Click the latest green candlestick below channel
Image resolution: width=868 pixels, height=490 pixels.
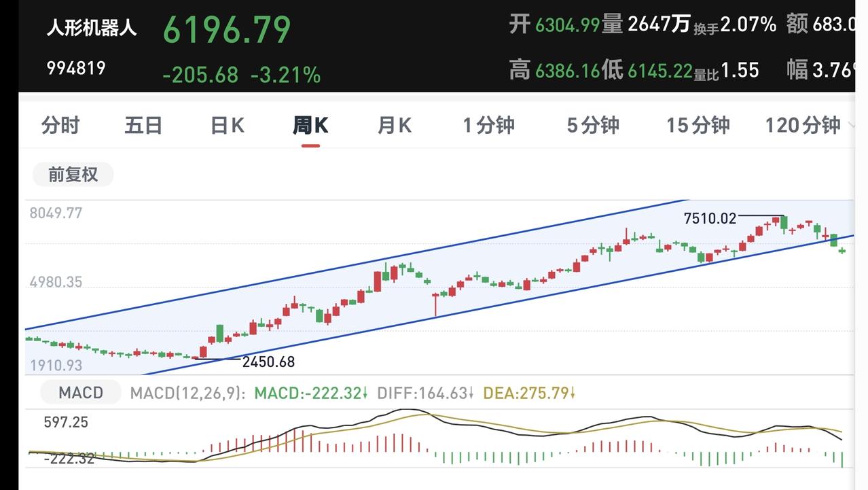(842, 251)
